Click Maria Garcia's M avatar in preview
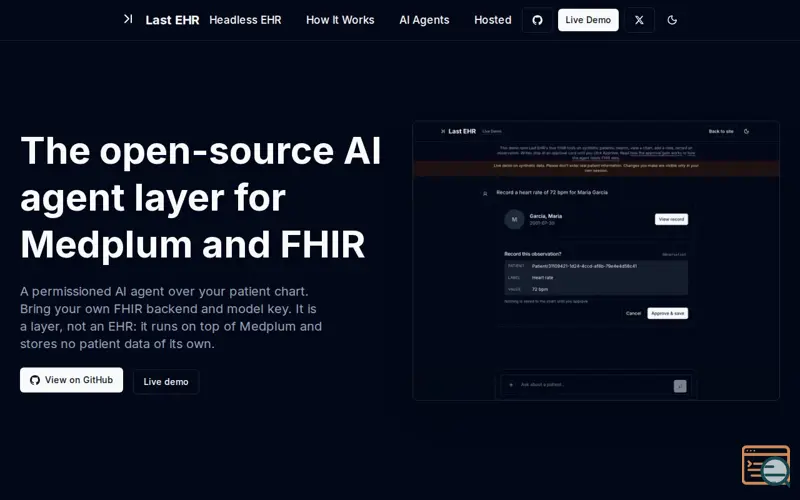The image size is (800, 500). 514,219
